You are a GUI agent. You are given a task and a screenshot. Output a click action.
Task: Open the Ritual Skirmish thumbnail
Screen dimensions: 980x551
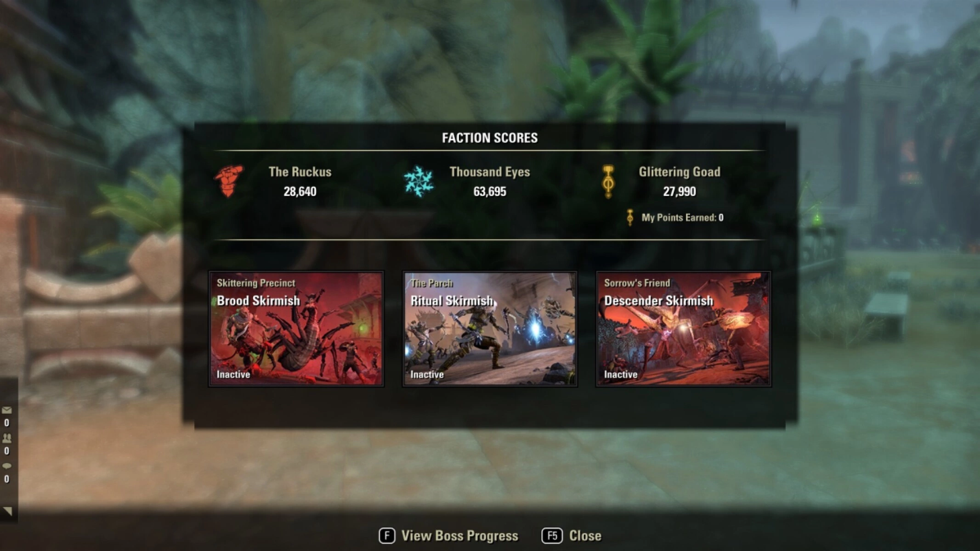[490, 329]
